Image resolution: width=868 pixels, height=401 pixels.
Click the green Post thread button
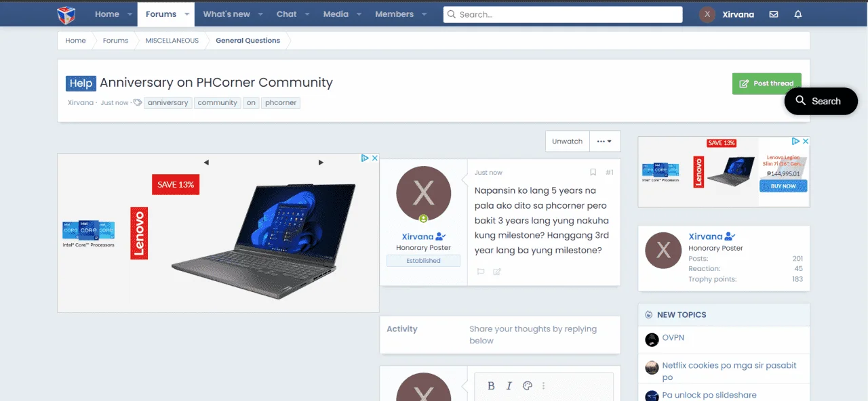point(766,83)
